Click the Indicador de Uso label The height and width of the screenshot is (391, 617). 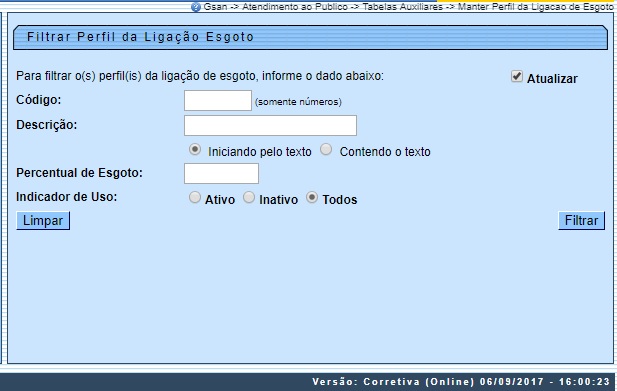tap(67, 197)
